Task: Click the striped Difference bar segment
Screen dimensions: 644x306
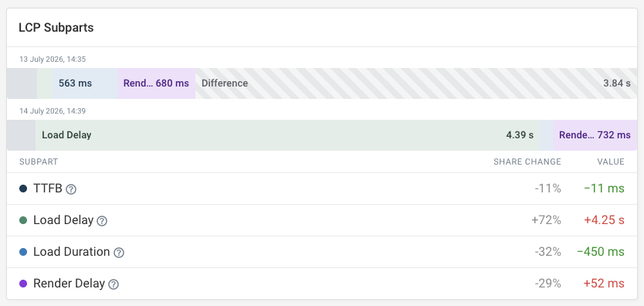Action: tap(416, 83)
